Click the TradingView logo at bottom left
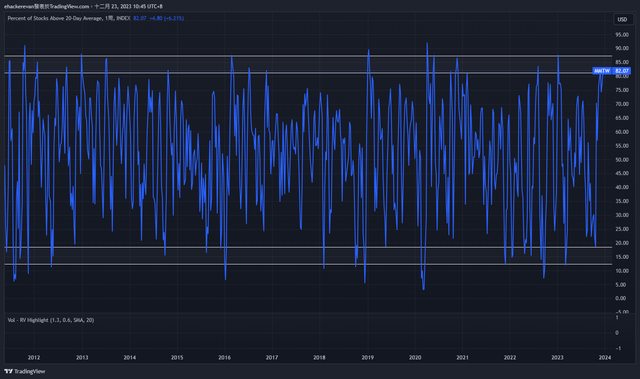 pos(24,371)
